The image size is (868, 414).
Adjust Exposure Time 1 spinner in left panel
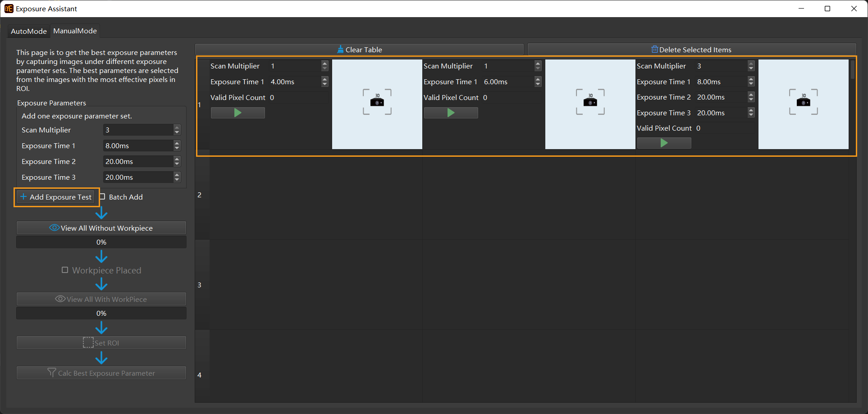177,146
